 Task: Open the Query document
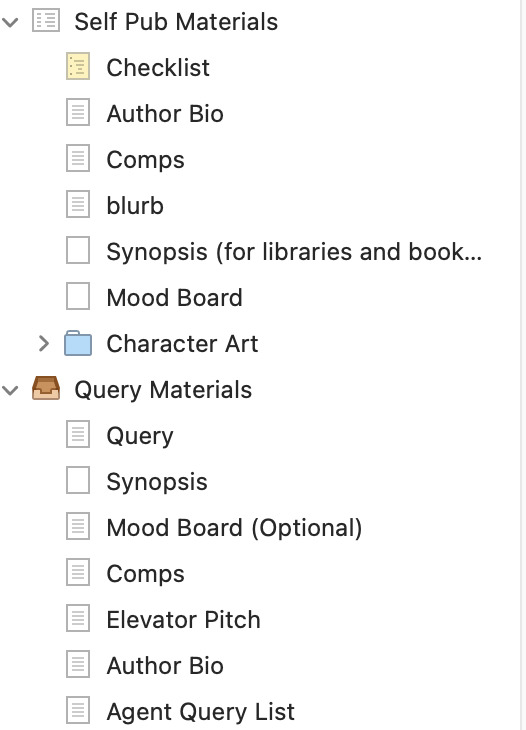140,436
